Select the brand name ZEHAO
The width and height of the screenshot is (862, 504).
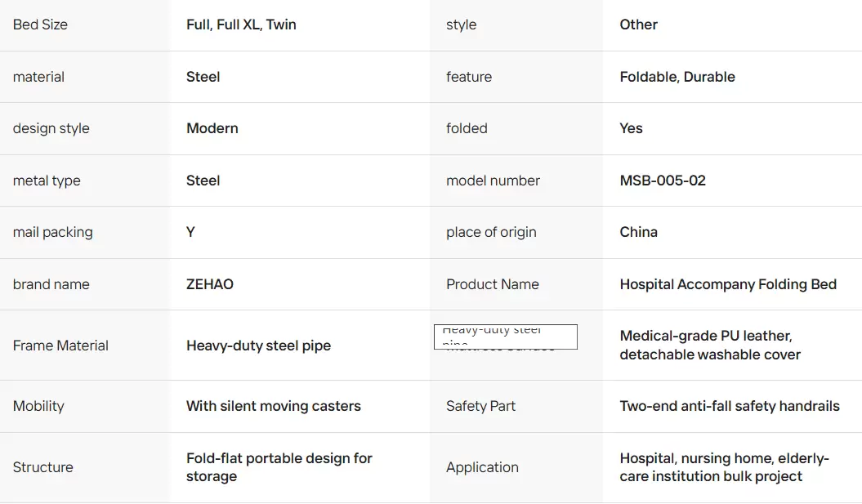[x=209, y=284]
